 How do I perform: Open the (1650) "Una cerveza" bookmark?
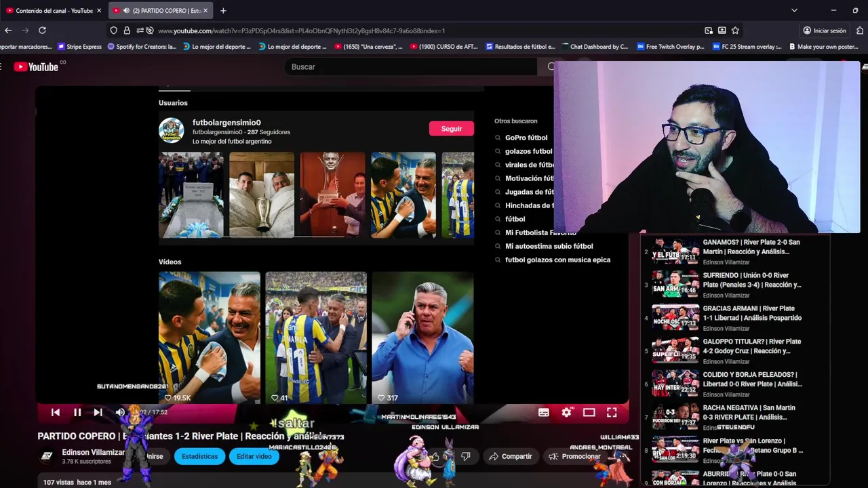(369, 47)
